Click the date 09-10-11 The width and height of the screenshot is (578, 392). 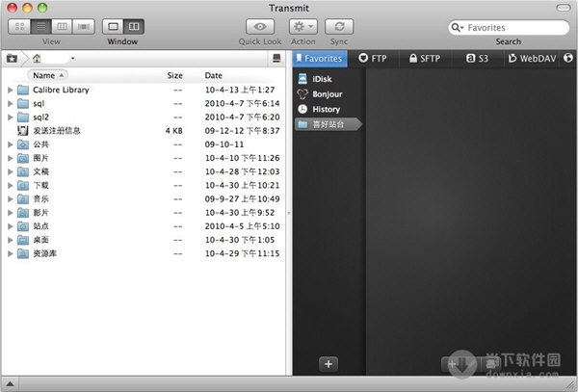224,144
